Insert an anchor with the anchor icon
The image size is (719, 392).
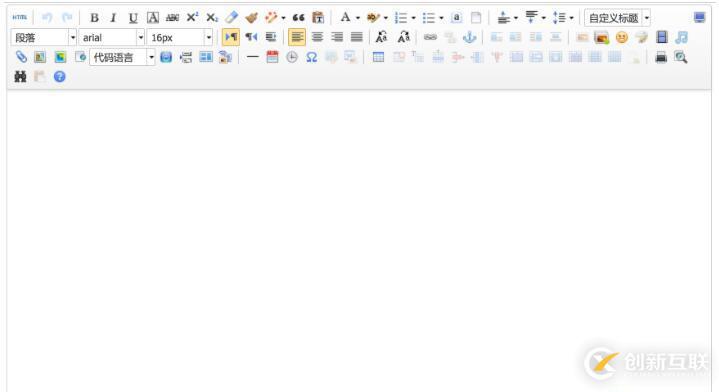pyautogui.click(x=470, y=37)
